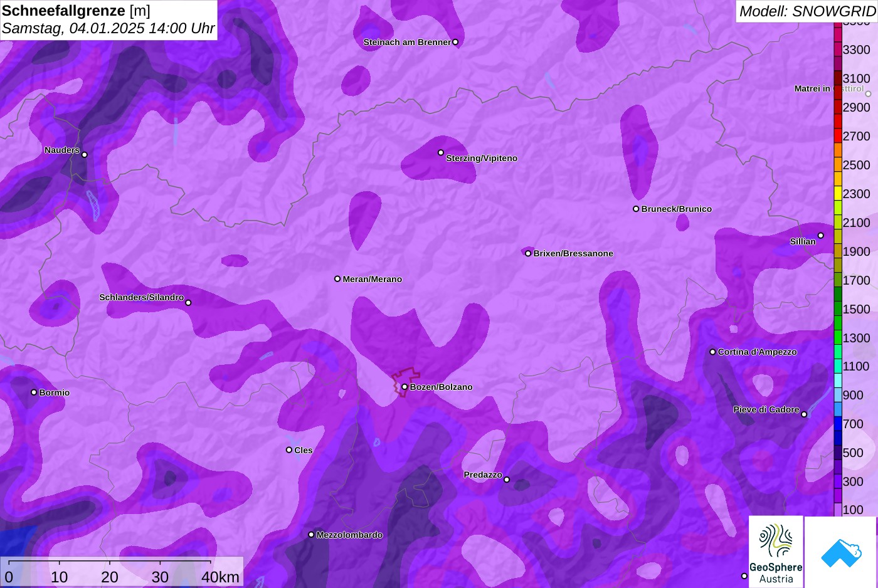Screen dimensions: 878x588
Task: Click the Cles location marker
Action: click(x=289, y=449)
